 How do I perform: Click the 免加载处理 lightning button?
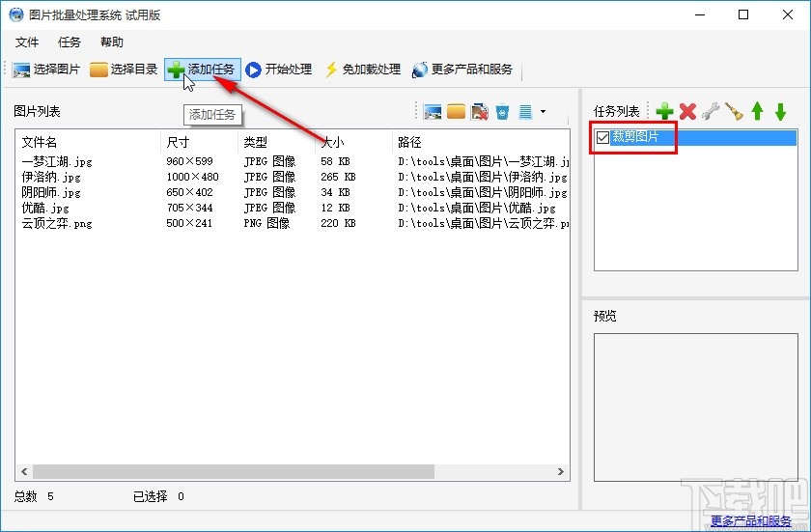[363, 70]
